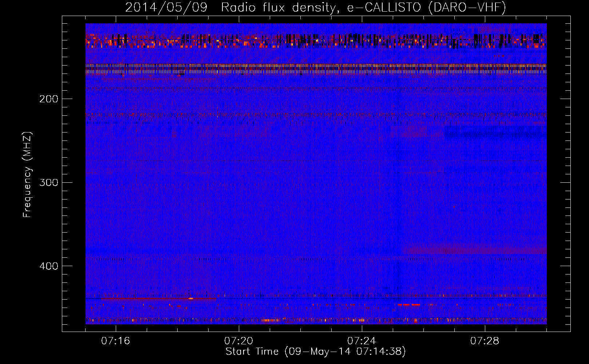The height and width of the screenshot is (364, 589).
Task: Click the 07:20 time tick label
Action: click(x=238, y=341)
